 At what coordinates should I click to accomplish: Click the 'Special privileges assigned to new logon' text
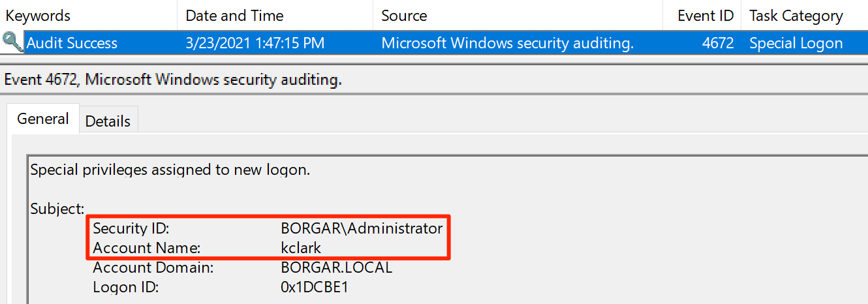click(x=170, y=170)
